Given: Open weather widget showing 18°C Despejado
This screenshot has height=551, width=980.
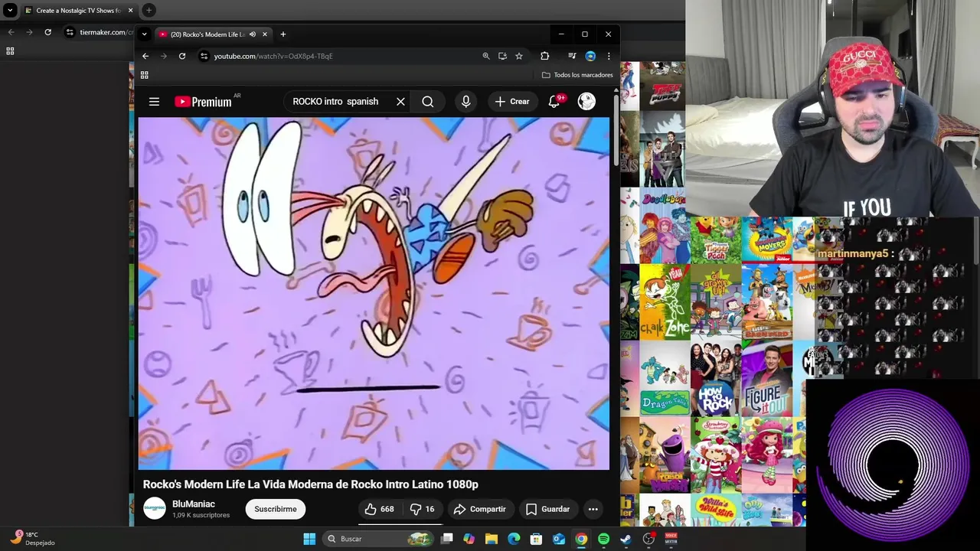Looking at the screenshot, I should (x=33, y=539).
